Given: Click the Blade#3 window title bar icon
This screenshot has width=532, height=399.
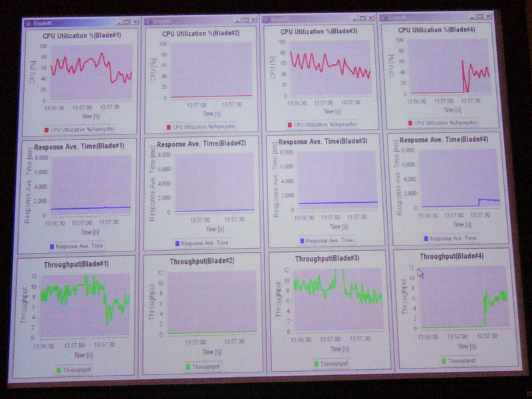Looking at the screenshot, I should pos(267,19).
